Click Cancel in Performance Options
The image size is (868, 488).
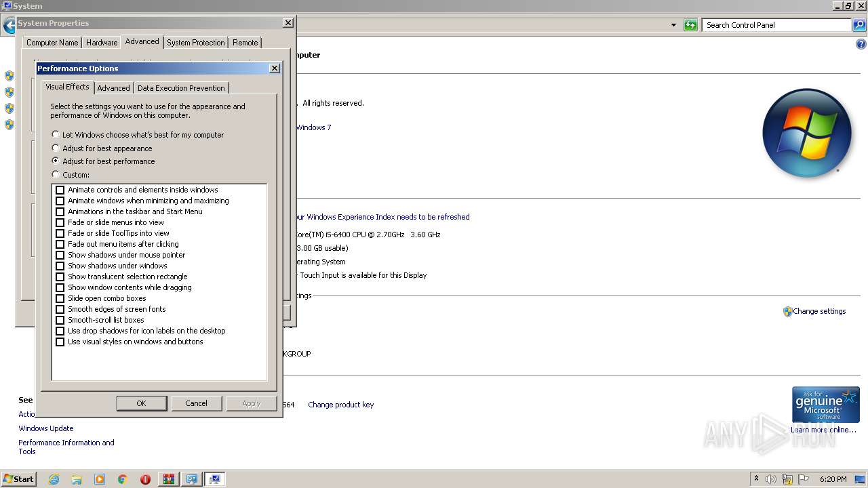coord(197,403)
